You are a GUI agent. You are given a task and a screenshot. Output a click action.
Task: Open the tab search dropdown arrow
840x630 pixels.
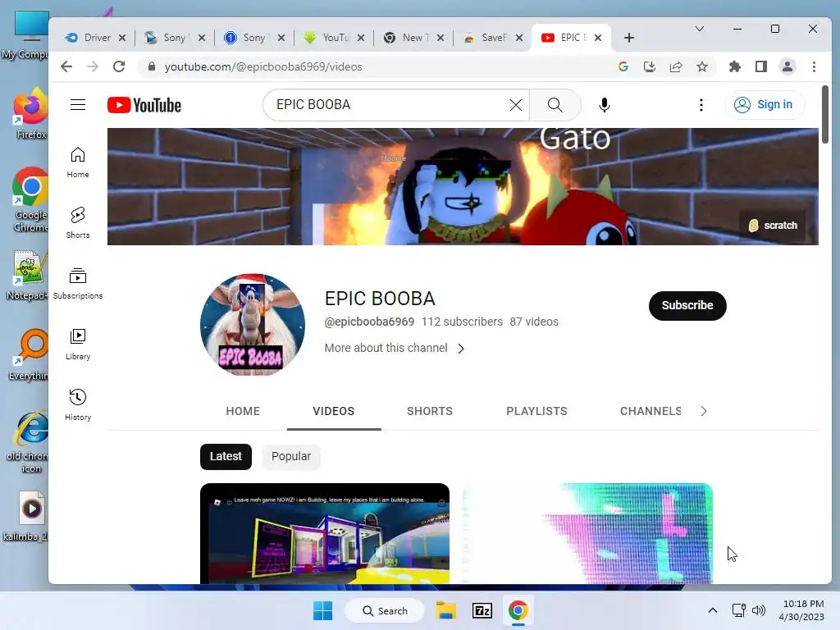[699, 29]
